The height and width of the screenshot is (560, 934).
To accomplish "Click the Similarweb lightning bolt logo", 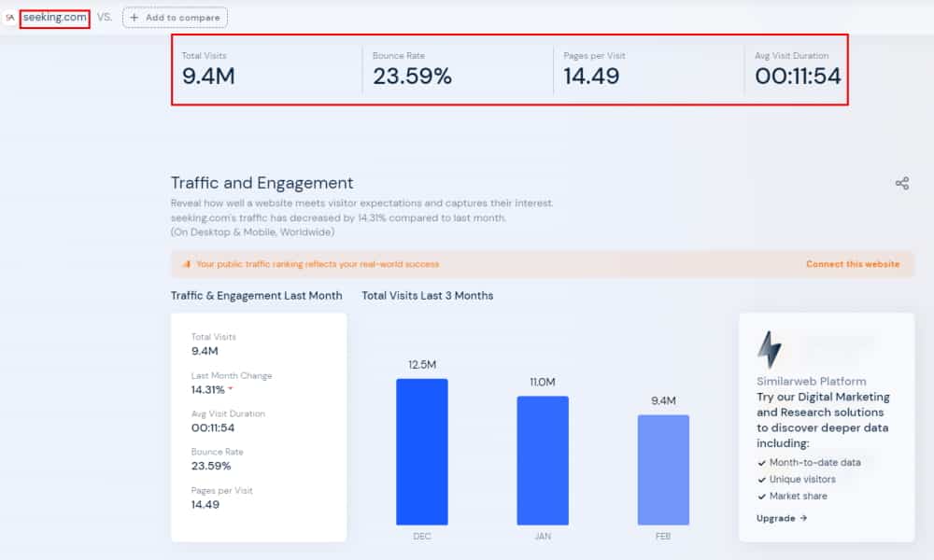I will [769, 350].
